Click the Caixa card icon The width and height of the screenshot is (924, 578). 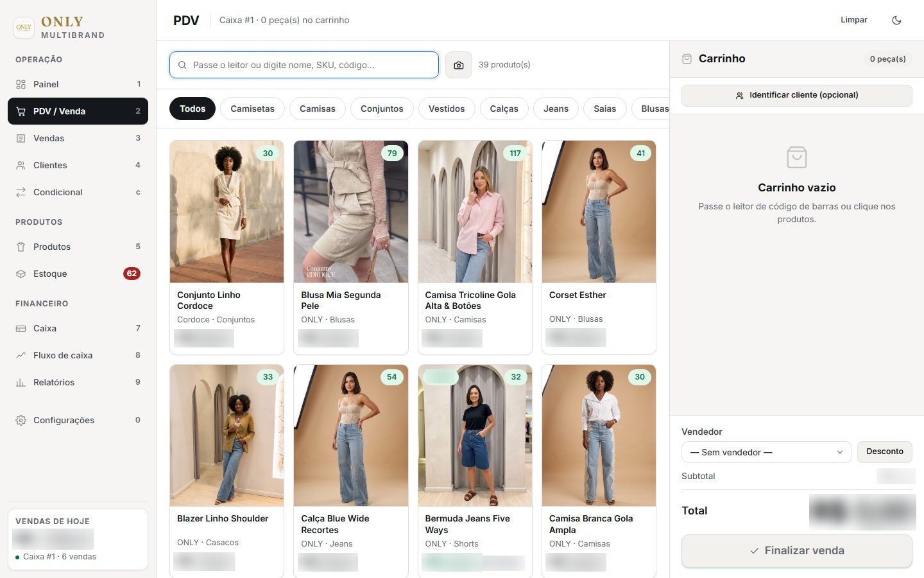point(21,328)
